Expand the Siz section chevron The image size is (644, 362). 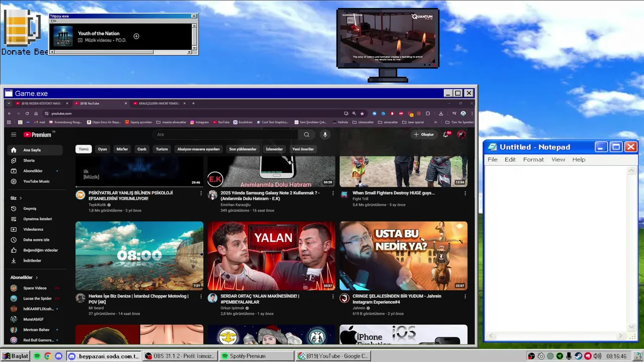click(21, 198)
